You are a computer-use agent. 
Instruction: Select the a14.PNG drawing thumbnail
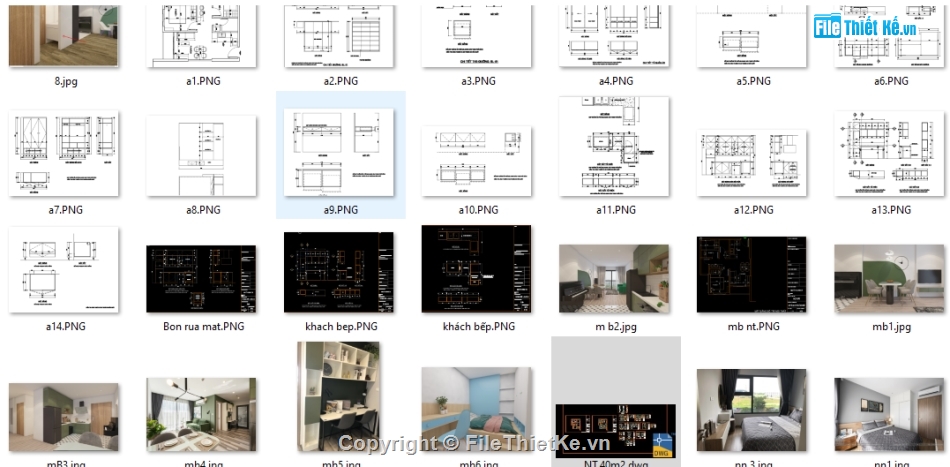[x=64, y=270]
